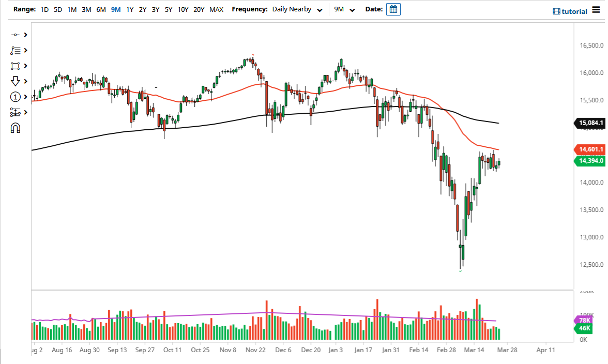Select the trendline drawing tool
The height and width of the screenshot is (364, 608).
point(16,35)
